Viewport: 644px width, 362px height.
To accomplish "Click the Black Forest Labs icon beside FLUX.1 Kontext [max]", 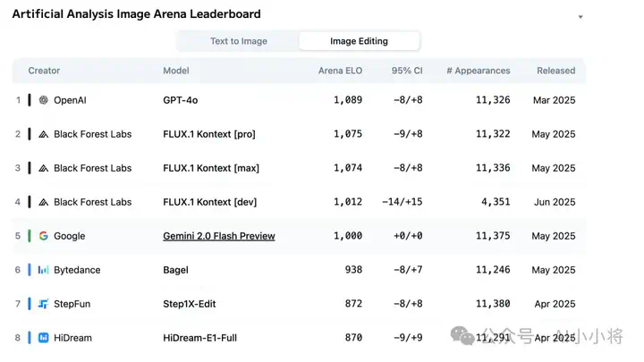I will click(x=44, y=168).
